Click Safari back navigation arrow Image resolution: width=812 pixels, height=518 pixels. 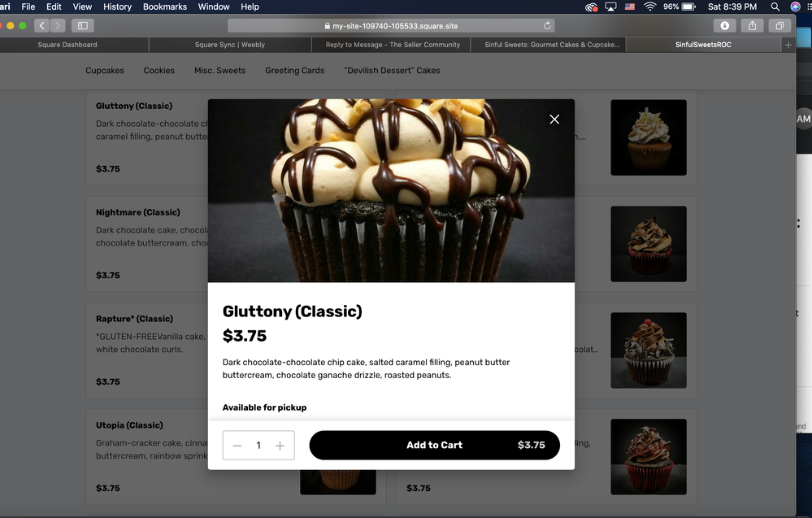(42, 26)
